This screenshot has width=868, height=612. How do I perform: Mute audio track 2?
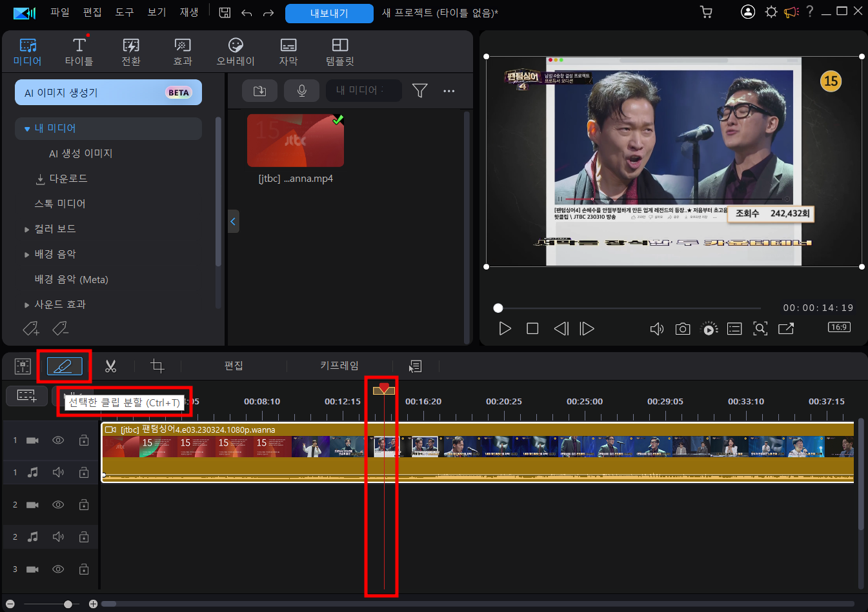pos(58,537)
